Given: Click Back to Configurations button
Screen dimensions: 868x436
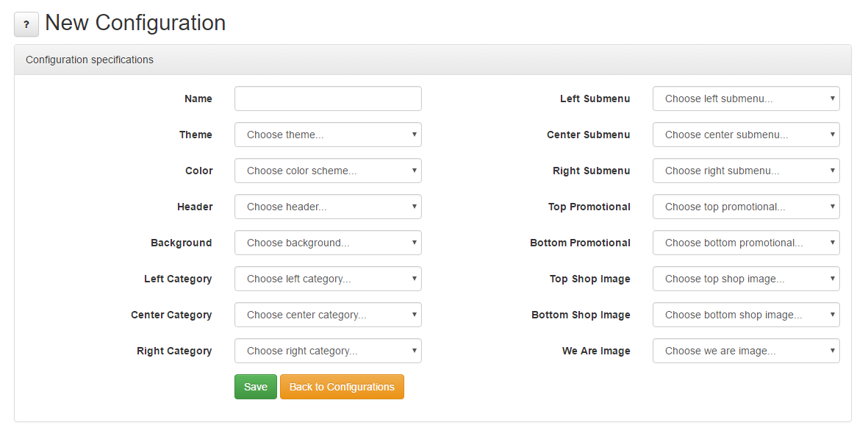Looking at the screenshot, I should (342, 387).
